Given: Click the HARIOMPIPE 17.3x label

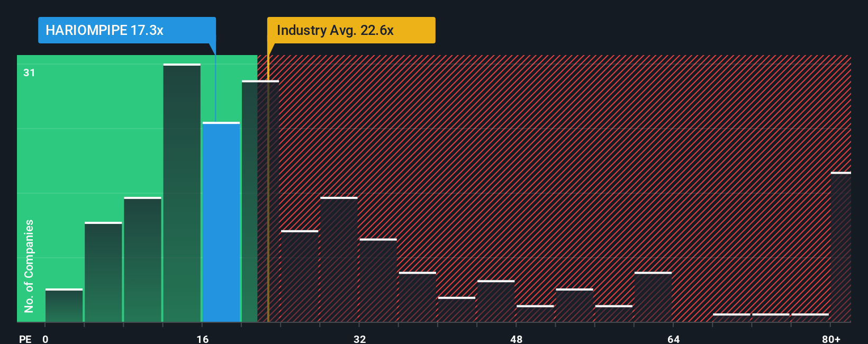Looking at the screenshot, I should pos(126,30).
